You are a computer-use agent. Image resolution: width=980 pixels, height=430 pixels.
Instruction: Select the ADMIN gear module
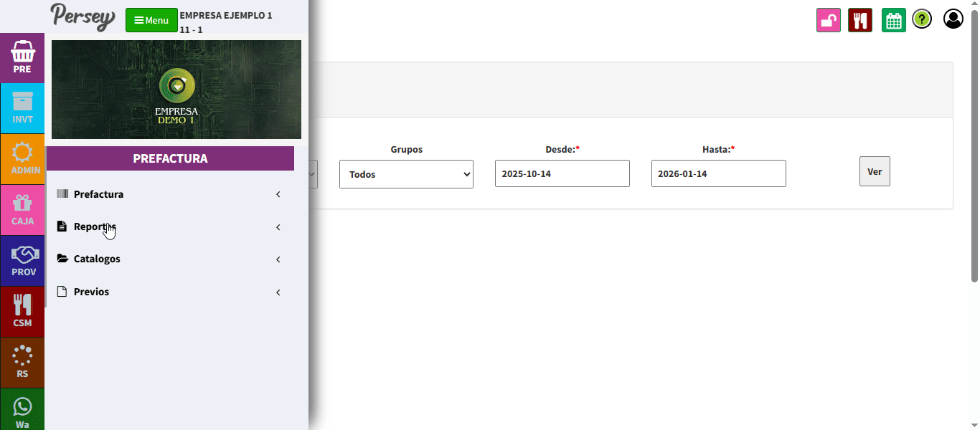(22, 159)
